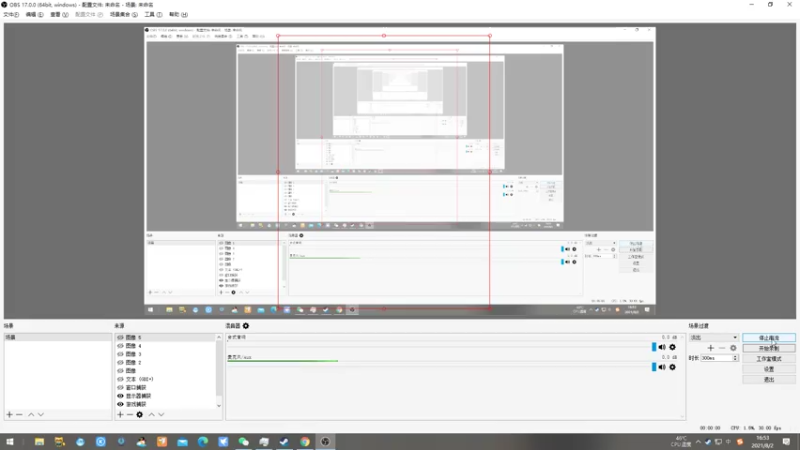Click 停止推流 stop streaming button
This screenshot has height=450, width=800.
(x=769, y=338)
